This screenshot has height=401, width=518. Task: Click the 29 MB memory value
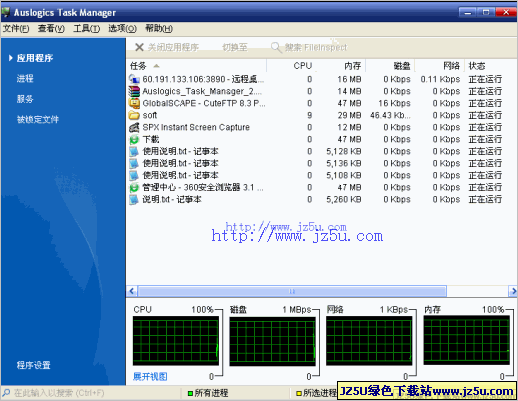349,115
